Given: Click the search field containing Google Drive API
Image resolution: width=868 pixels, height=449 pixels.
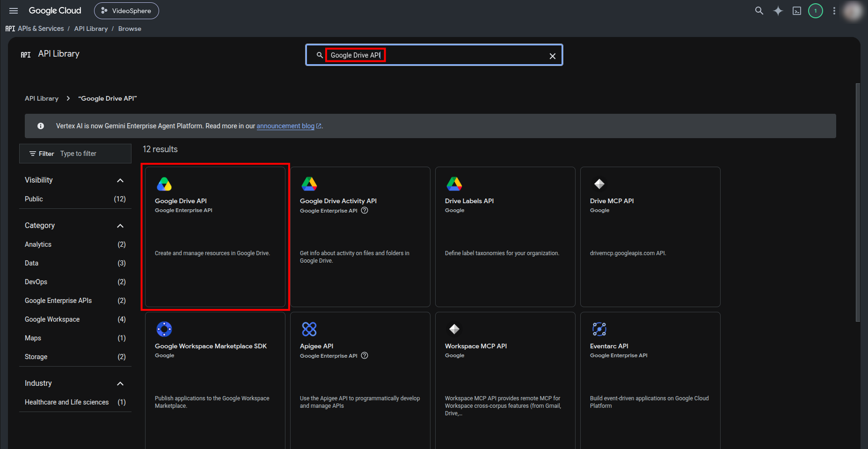Looking at the screenshot, I should pyautogui.click(x=434, y=55).
